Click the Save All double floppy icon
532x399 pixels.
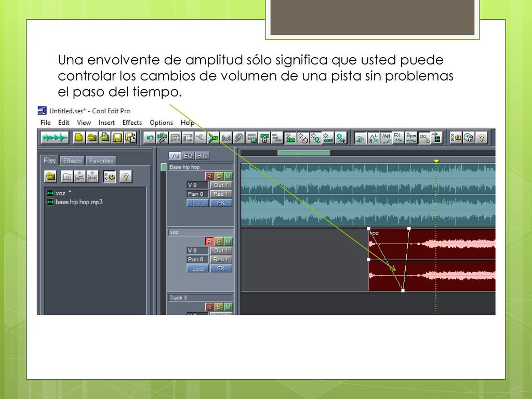[x=130, y=138]
